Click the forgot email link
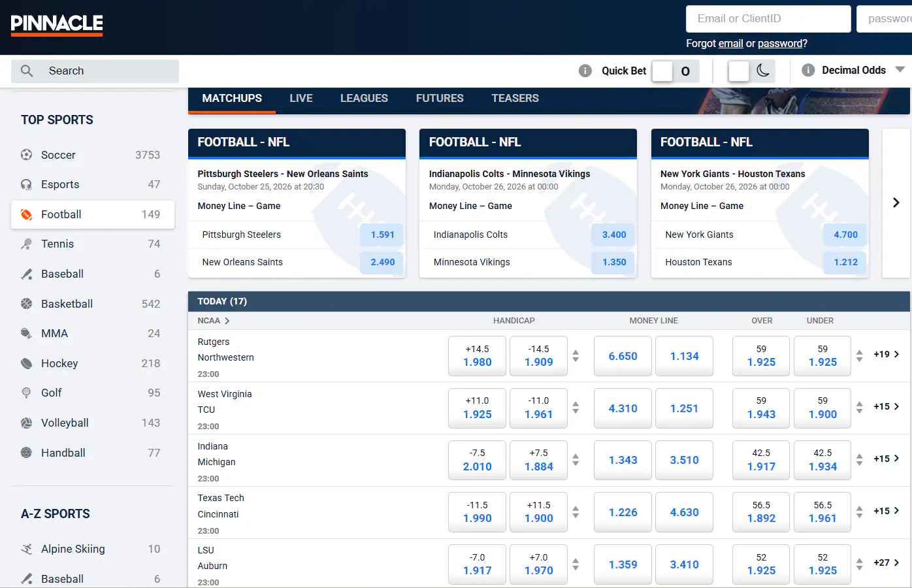Viewport: 912px width, 588px height. click(x=731, y=44)
